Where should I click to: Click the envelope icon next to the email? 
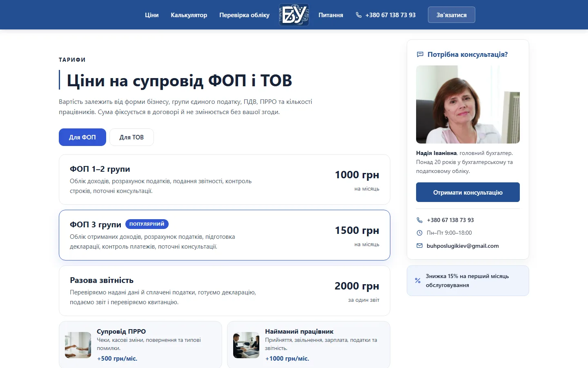click(419, 246)
